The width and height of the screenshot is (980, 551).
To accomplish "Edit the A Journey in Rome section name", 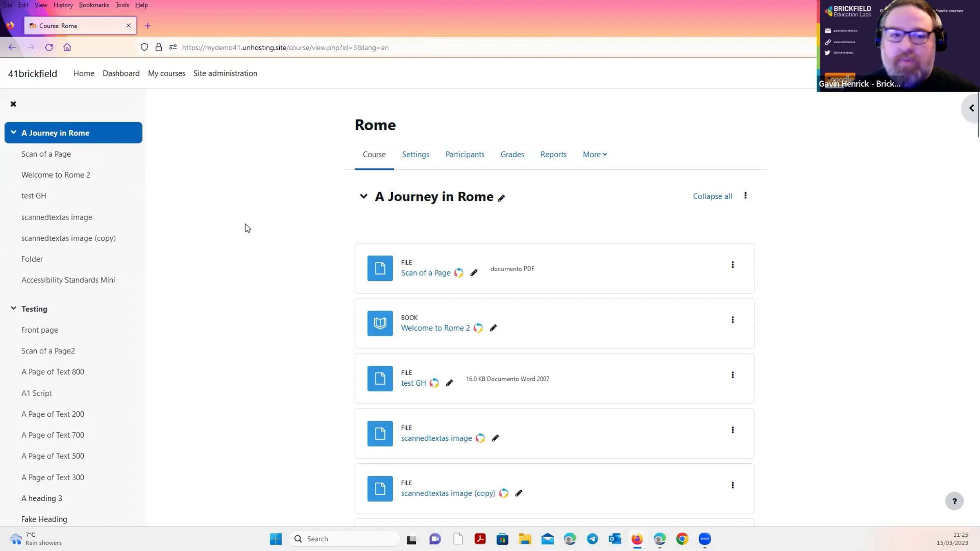I will pyautogui.click(x=501, y=198).
